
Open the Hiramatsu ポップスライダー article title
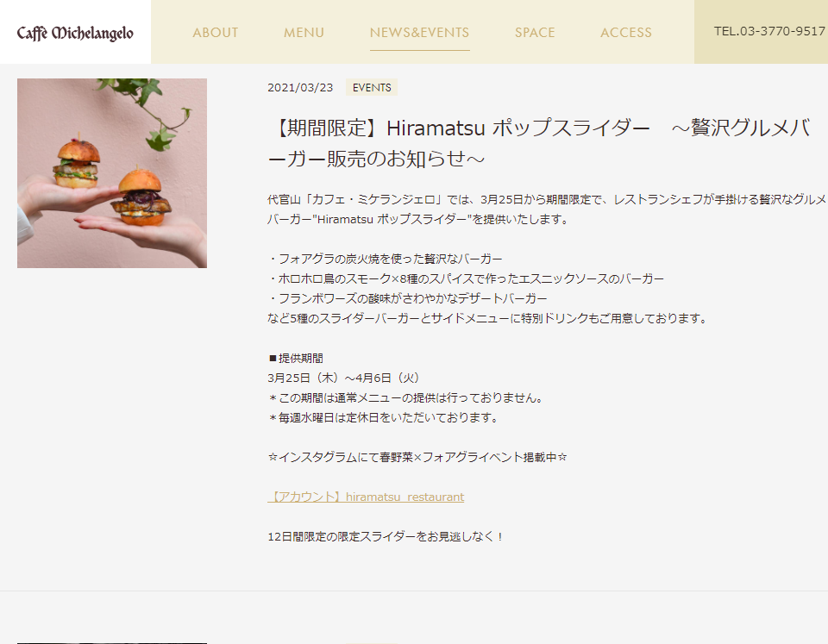[538, 143]
